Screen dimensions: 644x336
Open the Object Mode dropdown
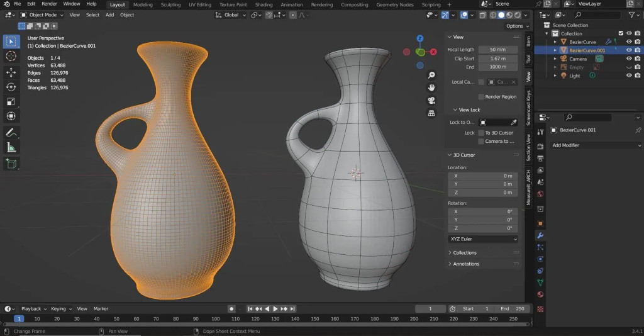click(x=42, y=14)
